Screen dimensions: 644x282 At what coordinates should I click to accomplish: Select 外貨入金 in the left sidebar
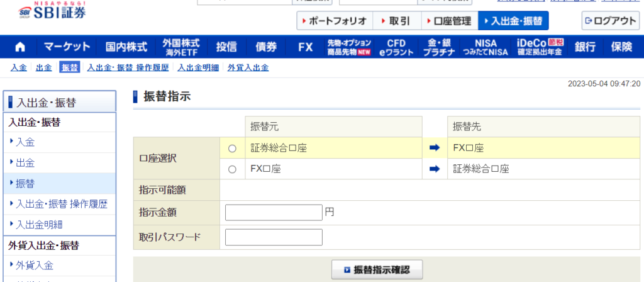tap(35, 265)
